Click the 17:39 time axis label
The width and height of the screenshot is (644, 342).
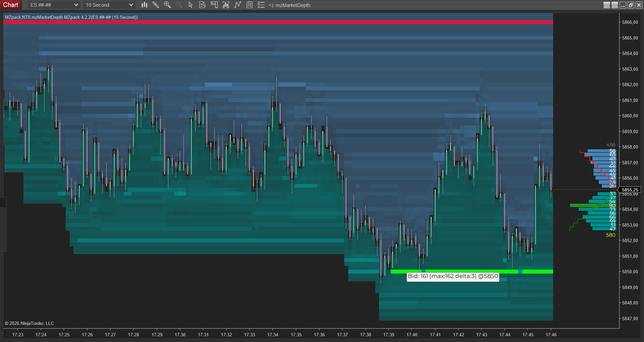(x=389, y=335)
